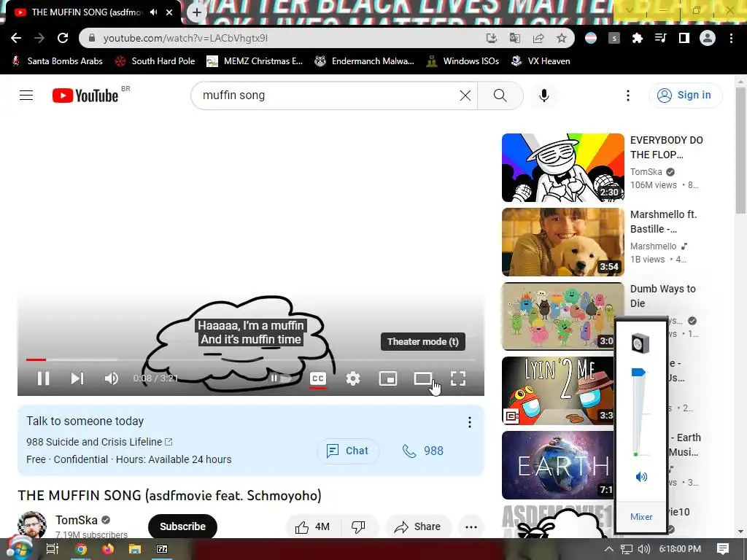Enter full screen mode
This screenshot has height=560, width=747.
(x=458, y=378)
